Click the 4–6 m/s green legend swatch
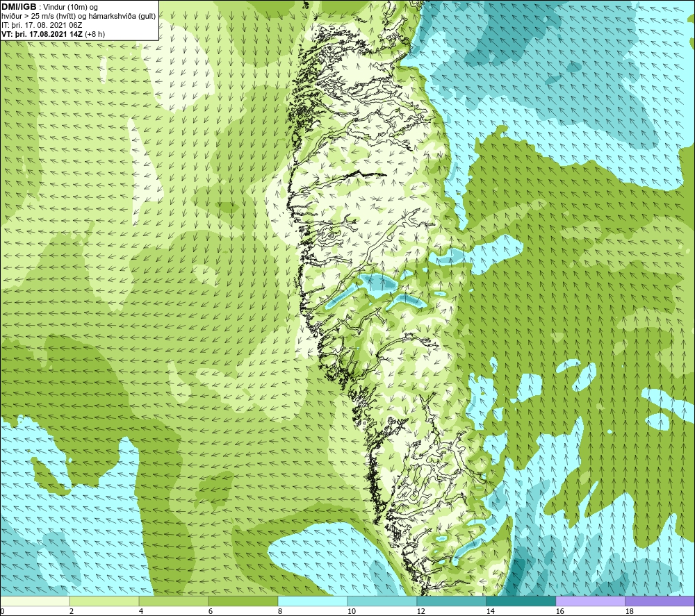 click(174, 601)
